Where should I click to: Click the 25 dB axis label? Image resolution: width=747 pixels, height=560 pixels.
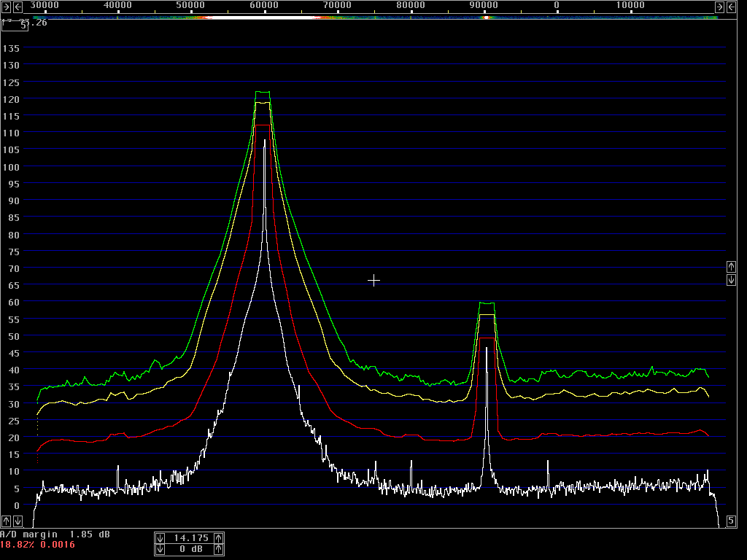pyautogui.click(x=14, y=421)
